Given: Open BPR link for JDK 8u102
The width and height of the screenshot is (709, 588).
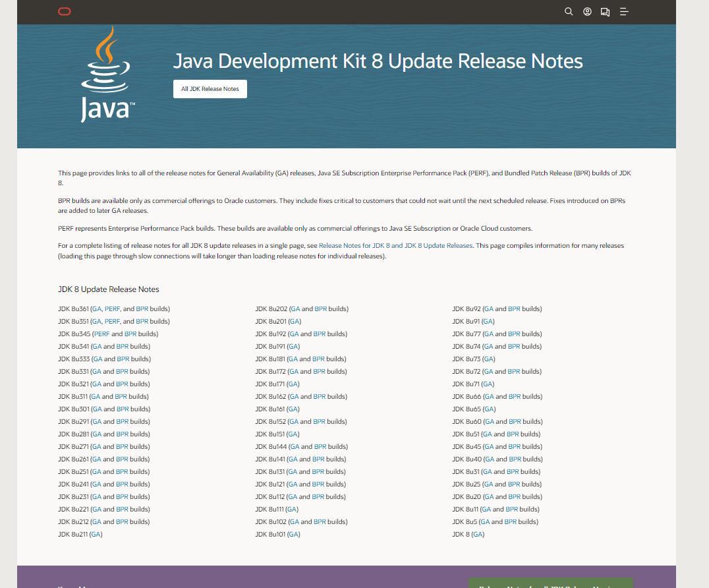Looking at the screenshot, I should tap(320, 522).
